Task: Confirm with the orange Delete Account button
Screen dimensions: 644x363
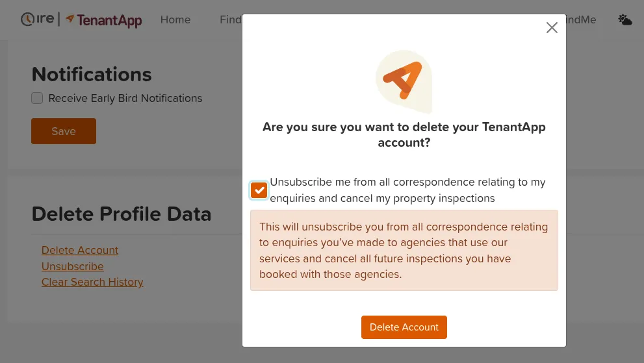Action: tap(404, 327)
